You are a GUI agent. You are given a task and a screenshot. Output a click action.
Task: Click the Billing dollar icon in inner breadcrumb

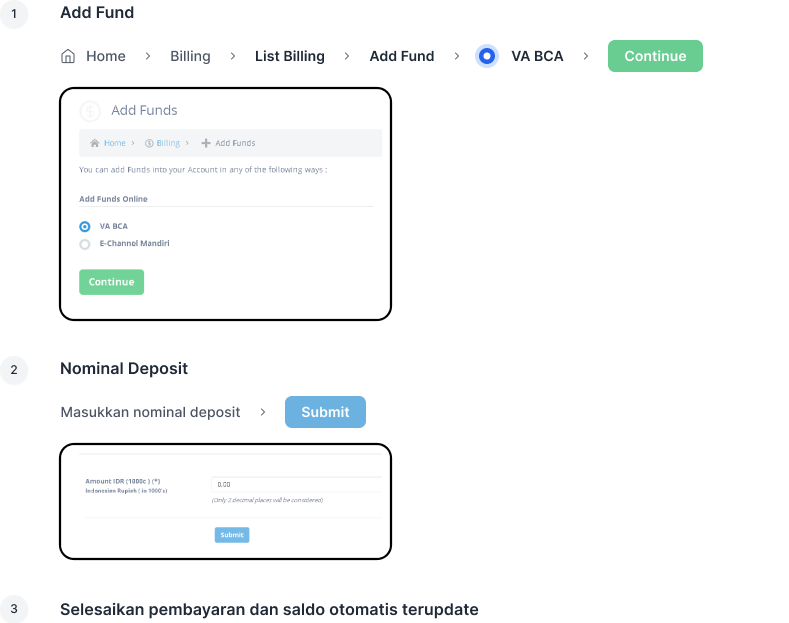(149, 143)
